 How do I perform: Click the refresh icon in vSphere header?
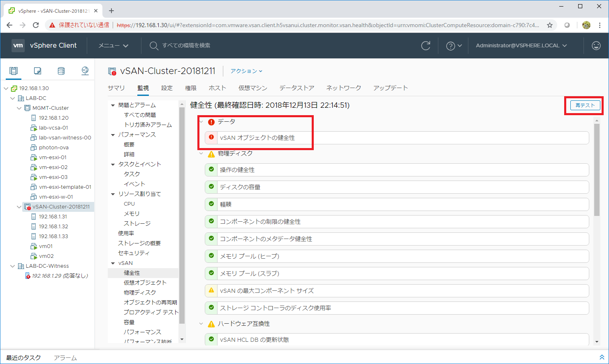[x=426, y=46]
